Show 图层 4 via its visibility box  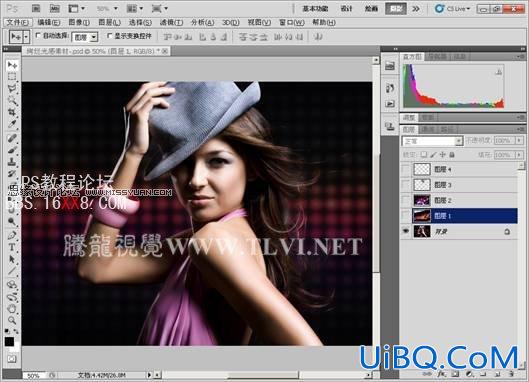406,169
